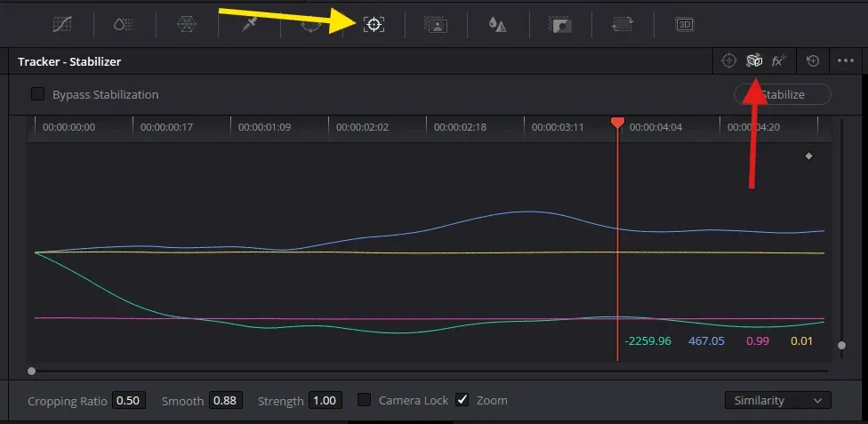Screen dimensions: 868x424
Task: Select the keyframe diamond in graph
Action: click(x=808, y=156)
